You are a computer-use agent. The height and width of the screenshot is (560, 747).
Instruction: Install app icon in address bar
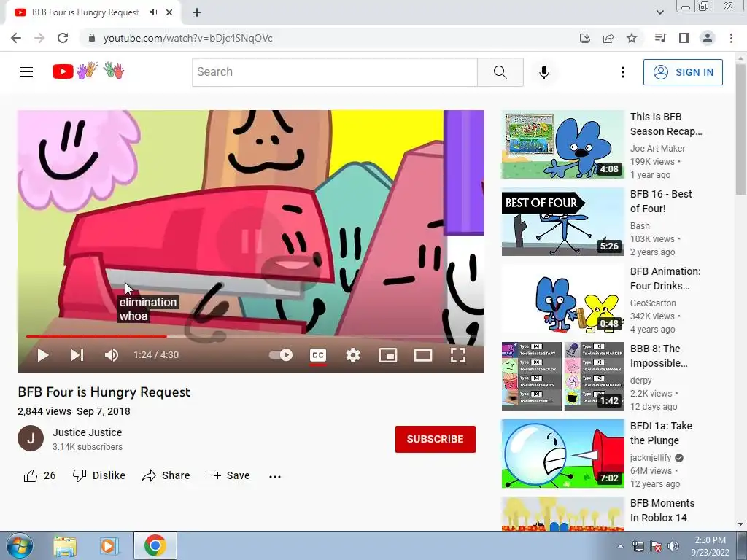tap(585, 38)
